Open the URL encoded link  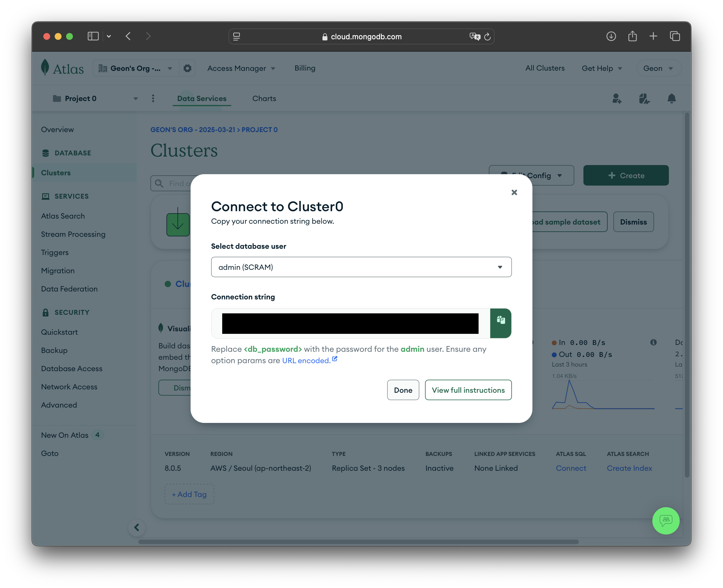coord(307,360)
